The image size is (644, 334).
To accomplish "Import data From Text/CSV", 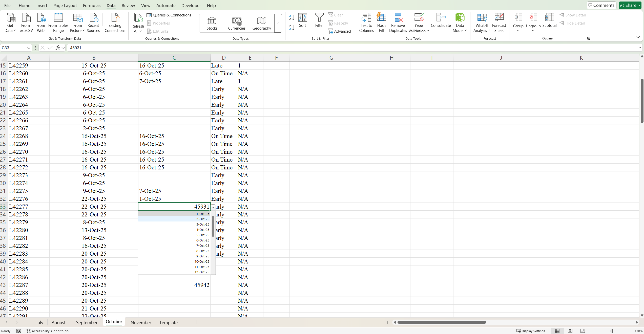I will (x=25, y=23).
